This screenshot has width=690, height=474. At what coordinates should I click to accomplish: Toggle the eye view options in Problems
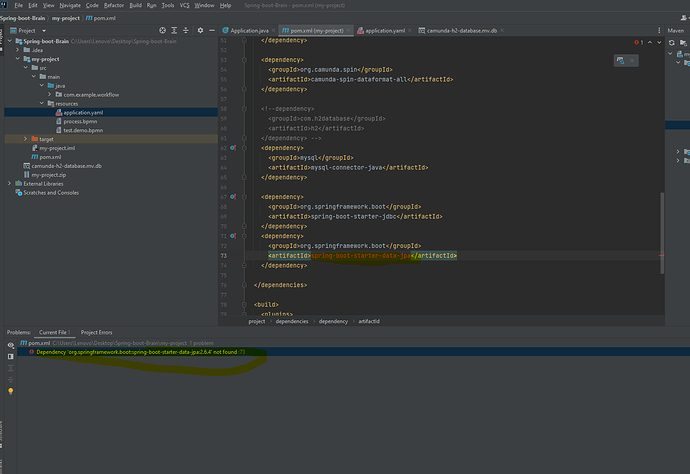11,345
